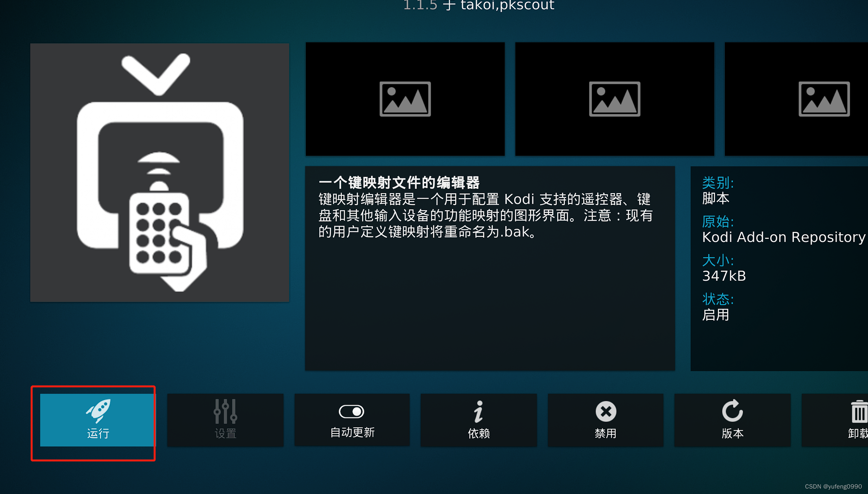Click the 类别 脚本 category field

pyautogui.click(x=716, y=198)
